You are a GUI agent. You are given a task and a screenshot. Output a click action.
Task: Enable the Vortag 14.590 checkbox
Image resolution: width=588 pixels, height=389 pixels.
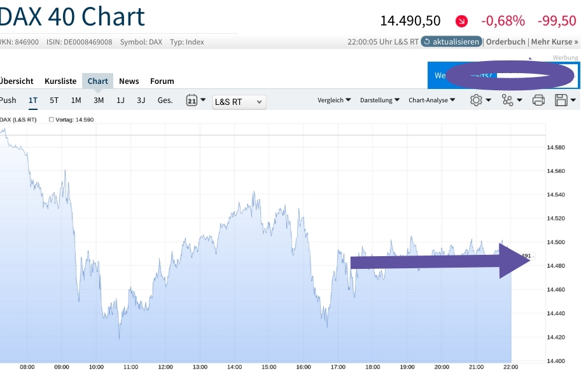[x=52, y=119]
